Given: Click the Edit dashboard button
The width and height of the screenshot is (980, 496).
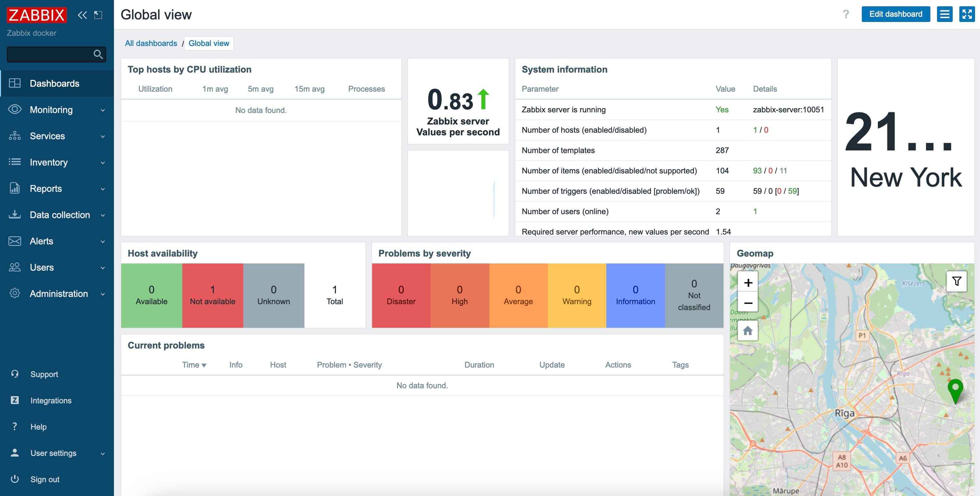Looking at the screenshot, I should 895,14.
